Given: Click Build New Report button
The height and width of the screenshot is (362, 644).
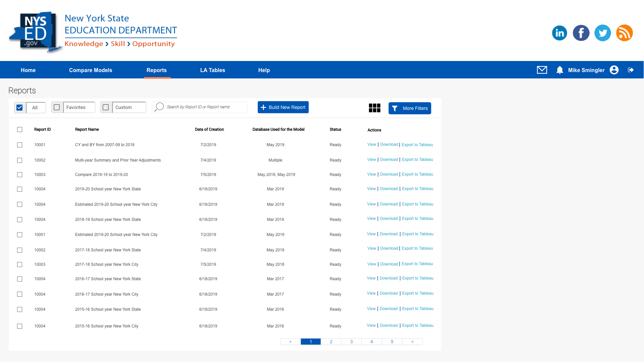Looking at the screenshot, I should 283,107.
